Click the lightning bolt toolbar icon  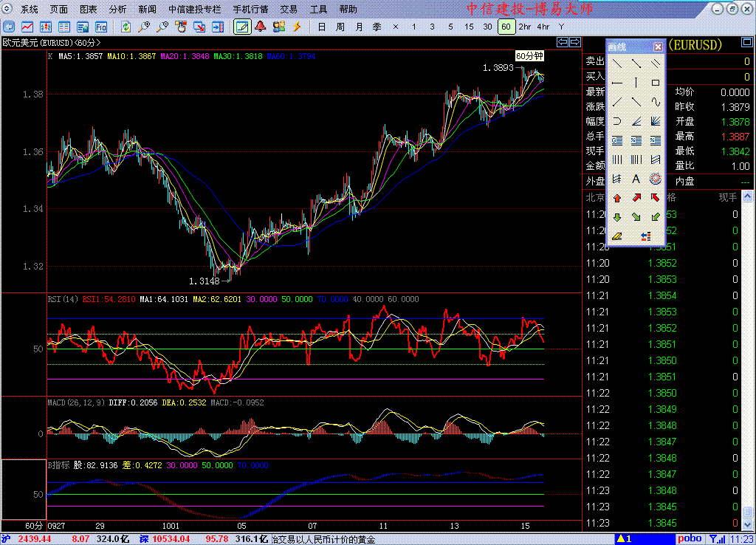[298, 27]
